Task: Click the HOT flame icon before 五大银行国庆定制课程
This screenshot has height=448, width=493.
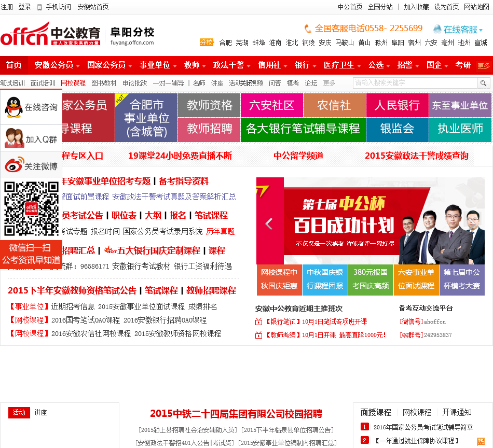Action: [x=110, y=250]
